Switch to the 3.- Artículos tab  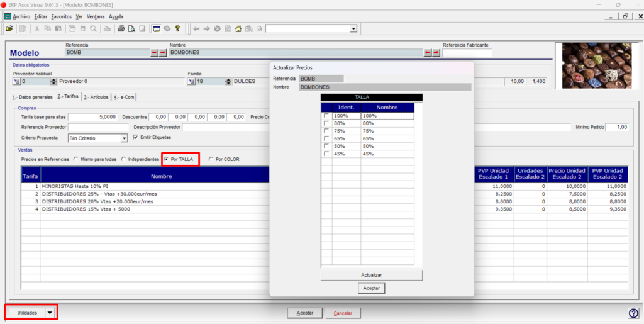(x=96, y=97)
